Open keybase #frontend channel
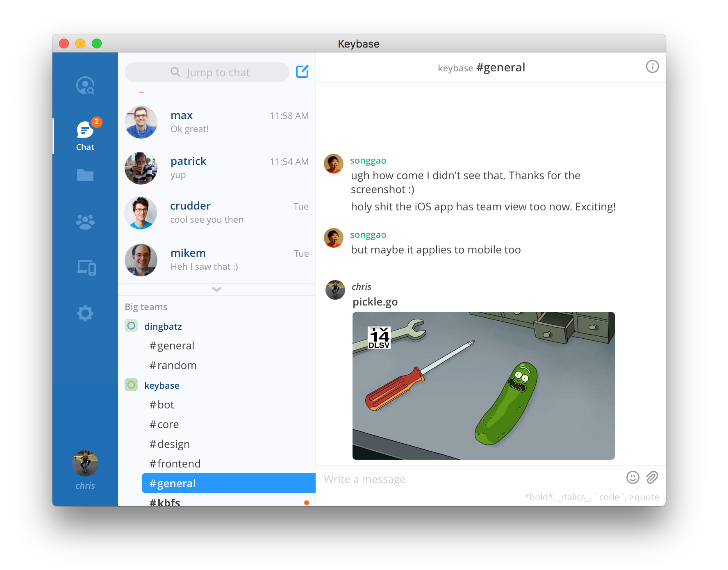 228,463
